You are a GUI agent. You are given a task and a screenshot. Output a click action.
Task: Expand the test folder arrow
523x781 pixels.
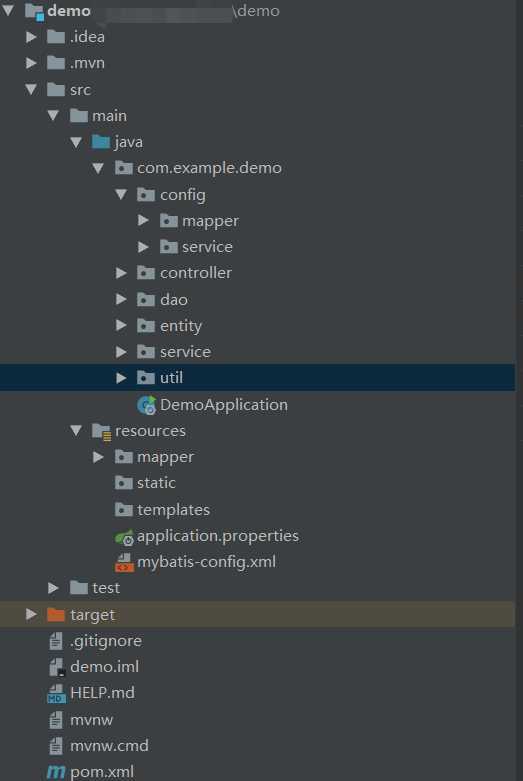pos(53,588)
